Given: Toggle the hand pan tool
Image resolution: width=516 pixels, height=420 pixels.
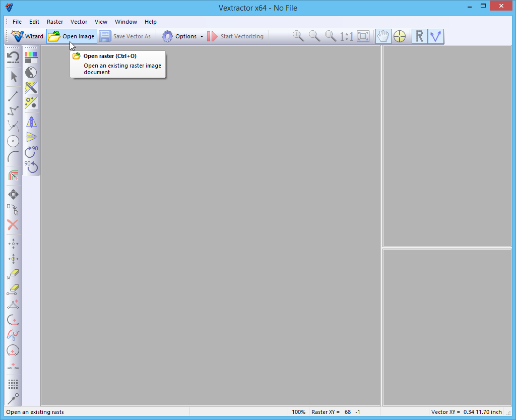Looking at the screenshot, I should tap(383, 36).
